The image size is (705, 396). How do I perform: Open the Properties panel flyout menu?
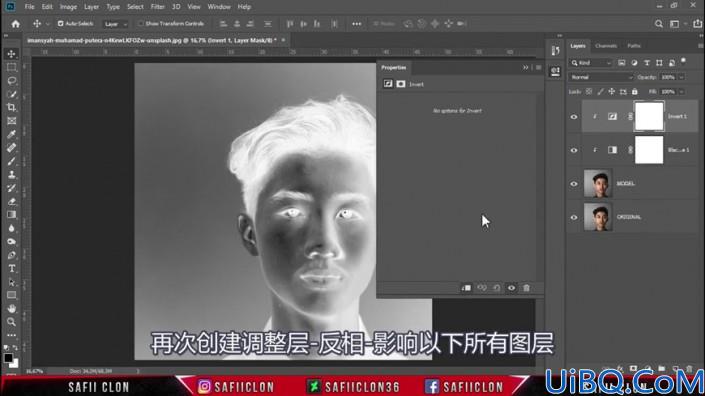point(538,67)
